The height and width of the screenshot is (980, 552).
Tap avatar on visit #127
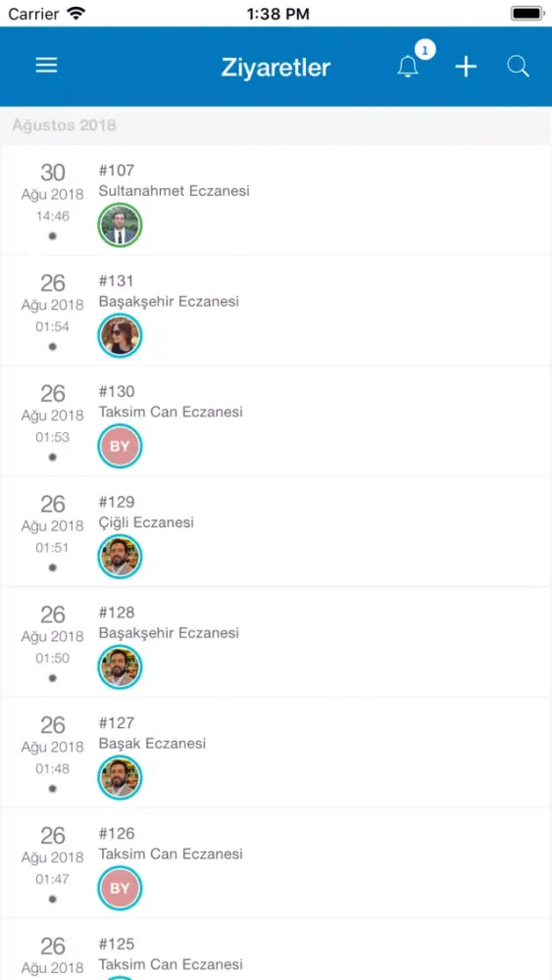[x=120, y=777]
